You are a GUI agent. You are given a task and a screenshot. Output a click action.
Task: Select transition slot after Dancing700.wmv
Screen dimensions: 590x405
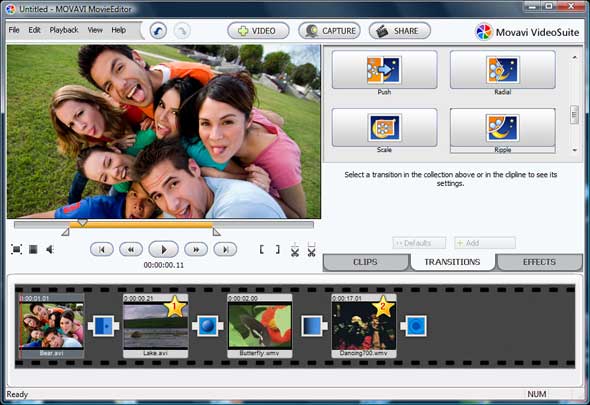(414, 326)
